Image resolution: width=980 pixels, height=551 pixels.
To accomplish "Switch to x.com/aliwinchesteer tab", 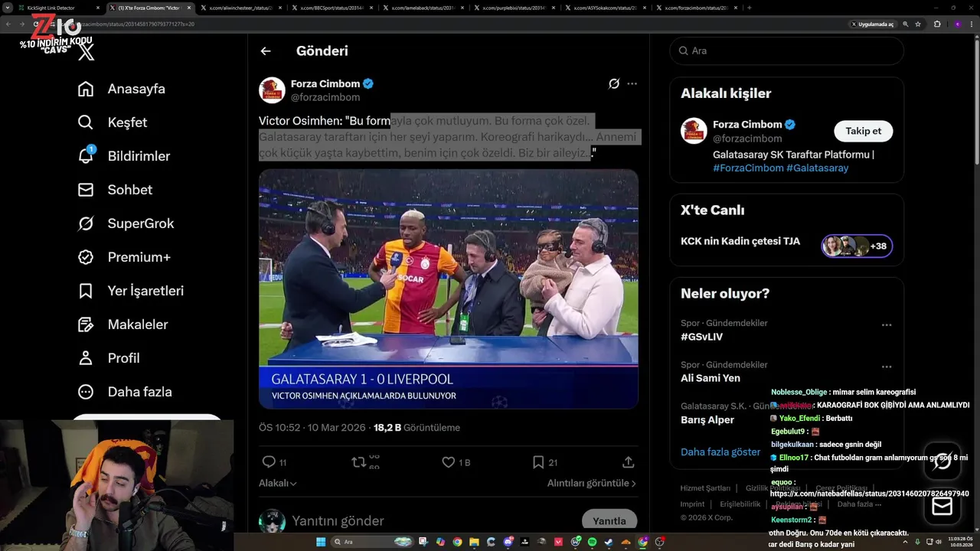I will click(242, 8).
